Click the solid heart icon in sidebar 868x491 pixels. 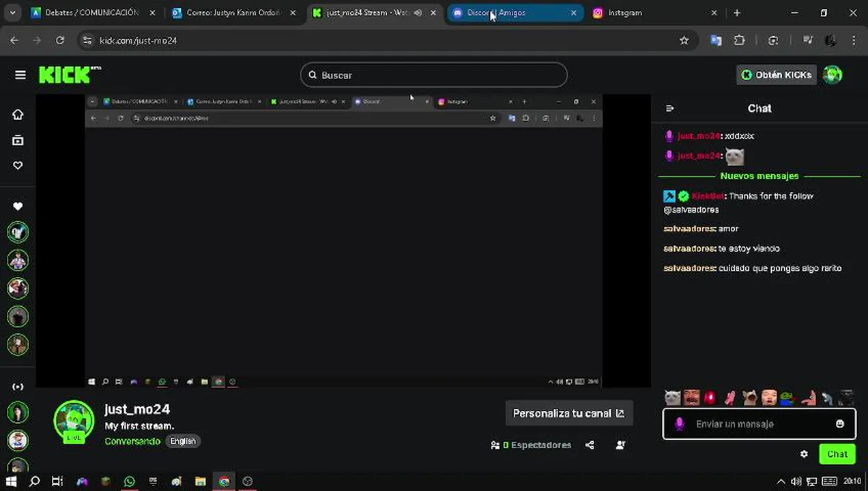tap(18, 206)
